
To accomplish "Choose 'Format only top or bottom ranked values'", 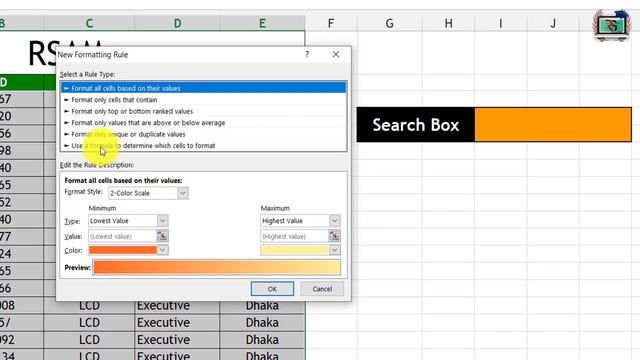I will pyautogui.click(x=204, y=111).
